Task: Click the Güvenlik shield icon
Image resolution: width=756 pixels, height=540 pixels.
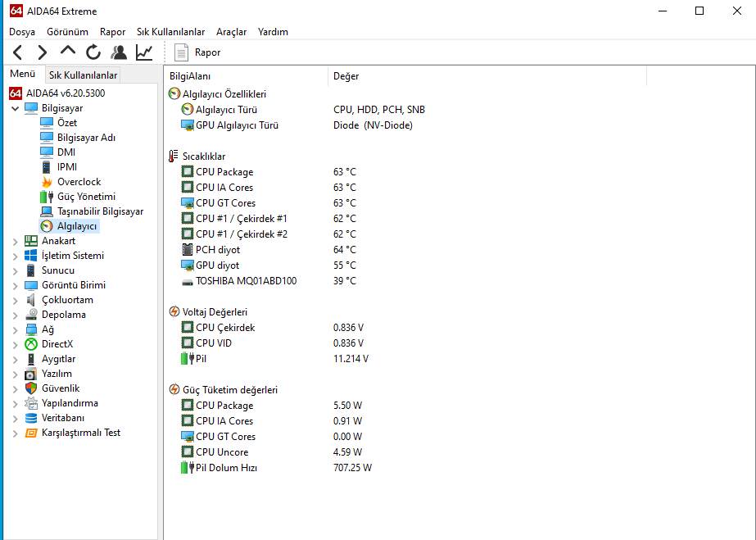Action: coord(31,388)
